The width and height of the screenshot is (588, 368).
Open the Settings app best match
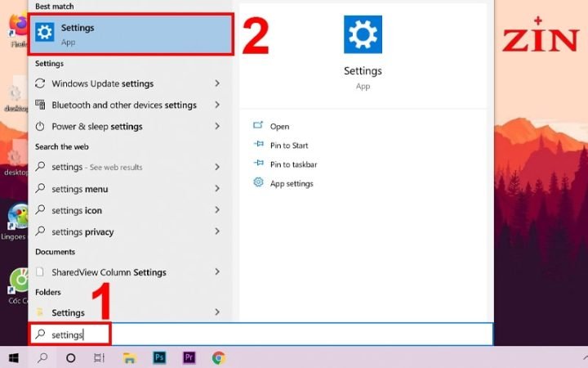[131, 34]
